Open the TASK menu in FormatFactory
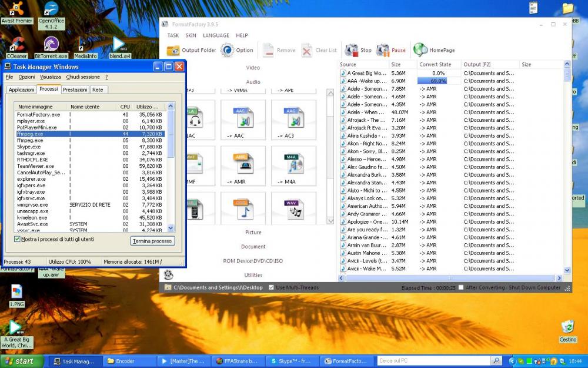588x368 pixels. click(173, 35)
